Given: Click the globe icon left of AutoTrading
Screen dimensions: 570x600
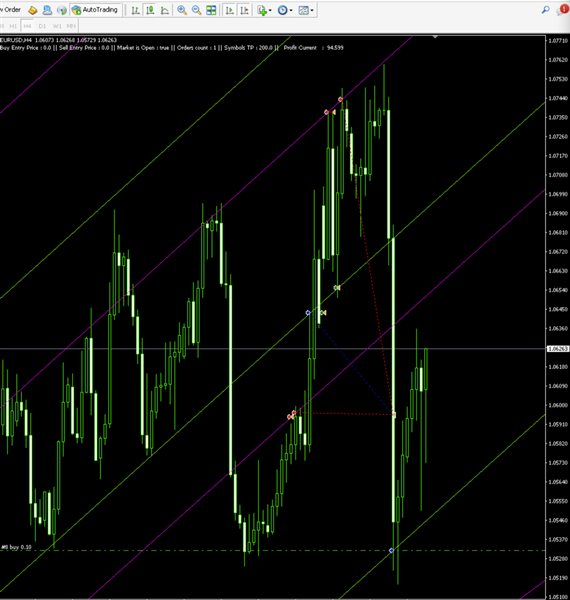Looking at the screenshot, I should (x=62, y=10).
